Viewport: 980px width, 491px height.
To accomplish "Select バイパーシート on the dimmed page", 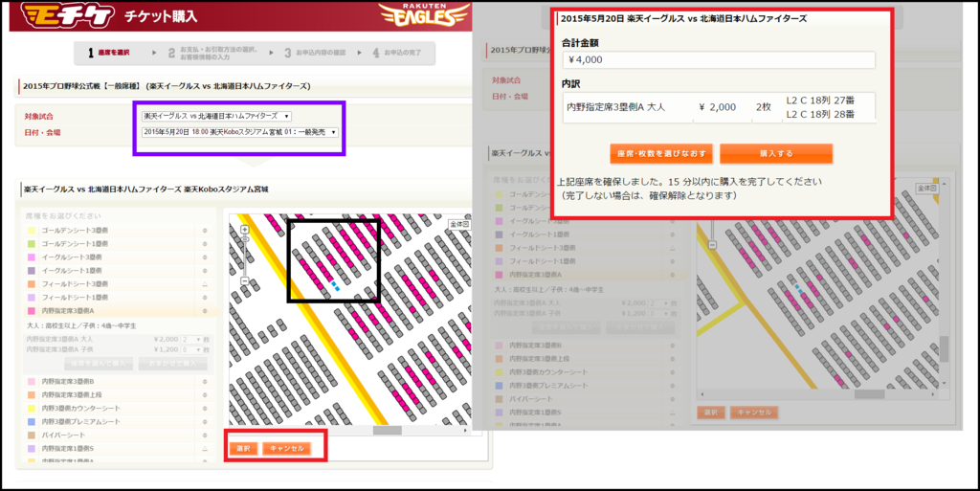I will (587, 398).
